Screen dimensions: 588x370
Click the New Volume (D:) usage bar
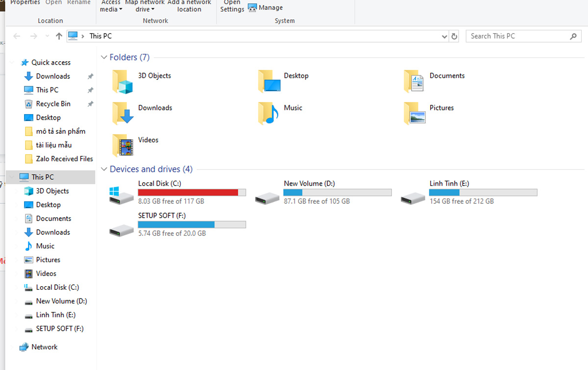pos(338,193)
